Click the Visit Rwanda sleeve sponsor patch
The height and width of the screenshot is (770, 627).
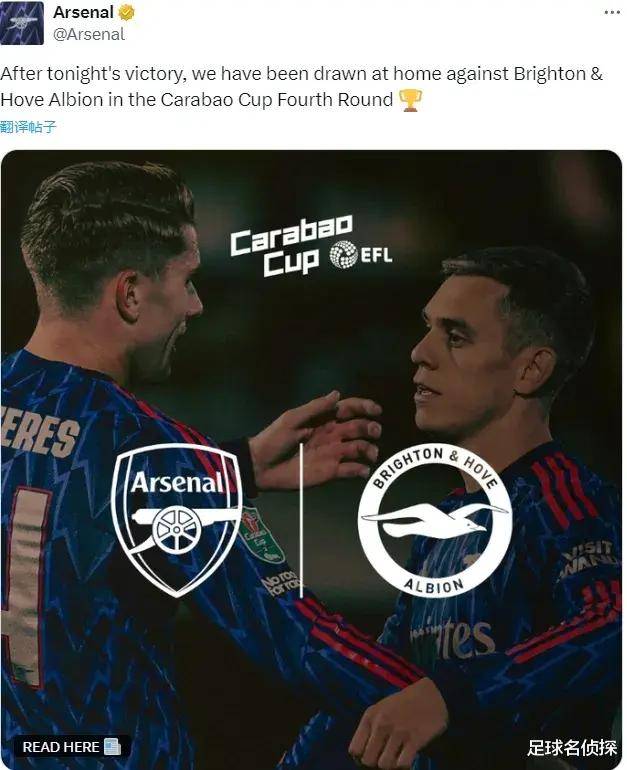click(x=589, y=558)
